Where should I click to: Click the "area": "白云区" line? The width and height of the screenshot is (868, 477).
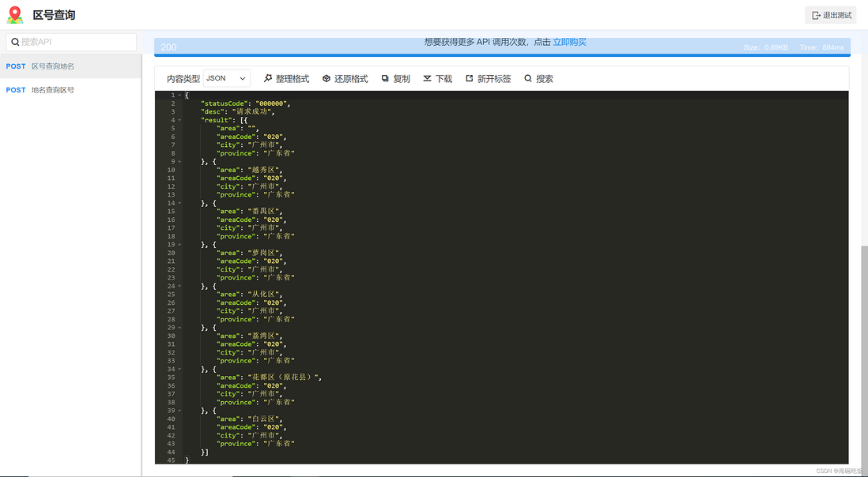pyautogui.click(x=249, y=419)
